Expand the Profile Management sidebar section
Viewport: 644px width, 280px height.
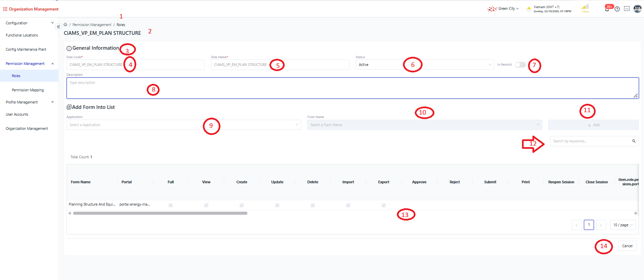point(29,102)
